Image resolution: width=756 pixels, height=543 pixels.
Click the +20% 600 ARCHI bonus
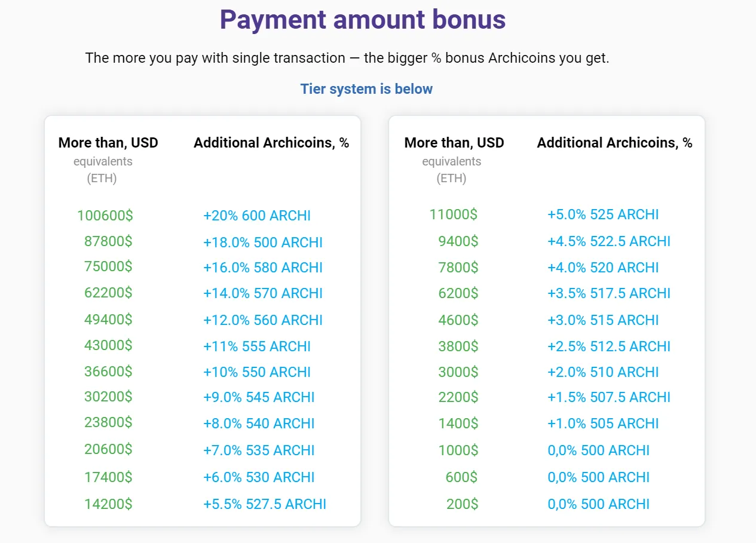click(257, 216)
